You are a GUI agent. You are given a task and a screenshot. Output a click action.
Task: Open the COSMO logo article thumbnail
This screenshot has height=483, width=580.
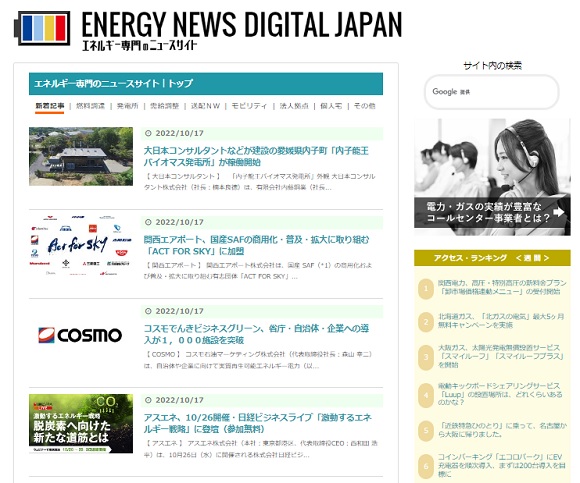point(81,335)
